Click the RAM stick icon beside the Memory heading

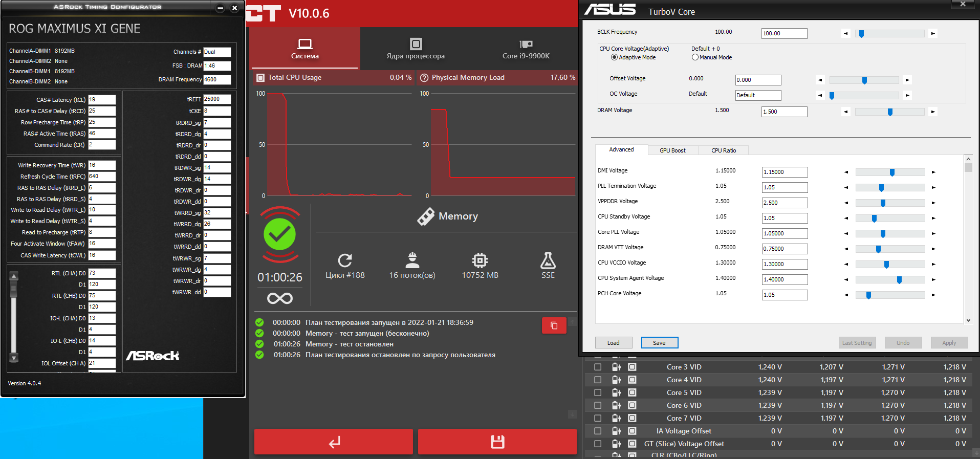click(x=426, y=216)
